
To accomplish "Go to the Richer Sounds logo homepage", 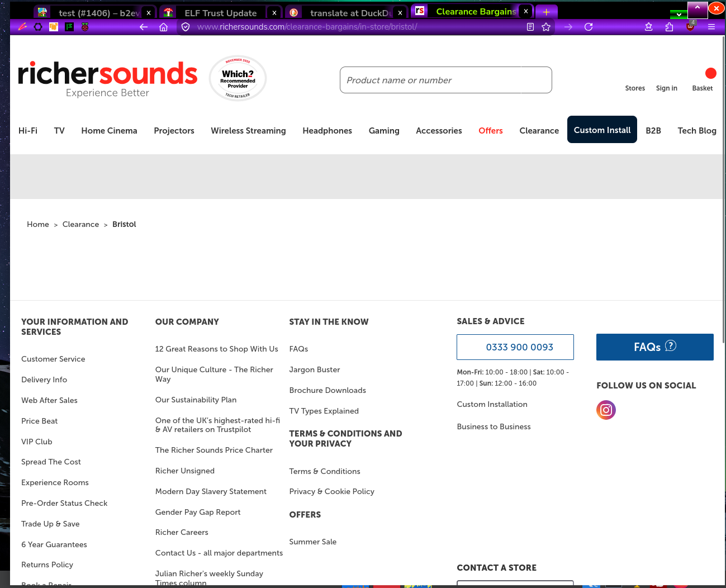I will pos(107,79).
